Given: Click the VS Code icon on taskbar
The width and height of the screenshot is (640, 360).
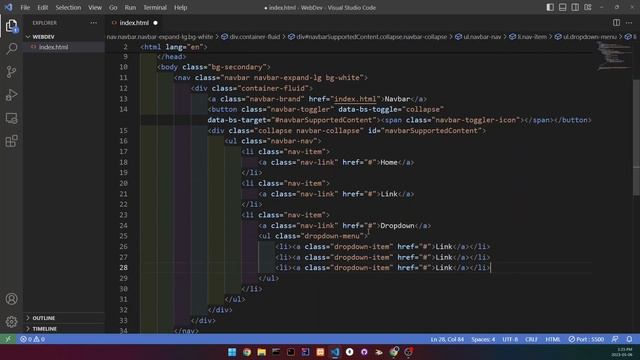Looking at the screenshot, I should [x=335, y=352].
